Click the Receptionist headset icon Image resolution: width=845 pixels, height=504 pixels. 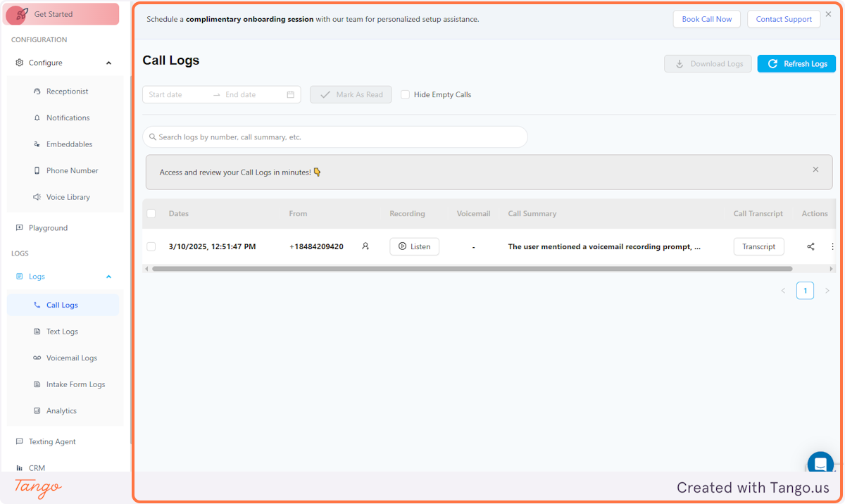(x=37, y=92)
